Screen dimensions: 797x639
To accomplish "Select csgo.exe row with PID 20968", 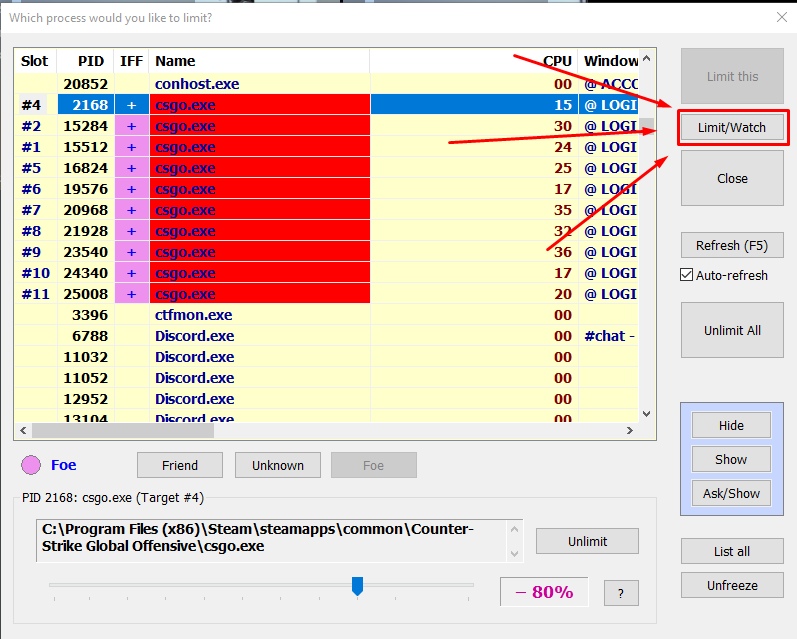I will (x=326, y=210).
